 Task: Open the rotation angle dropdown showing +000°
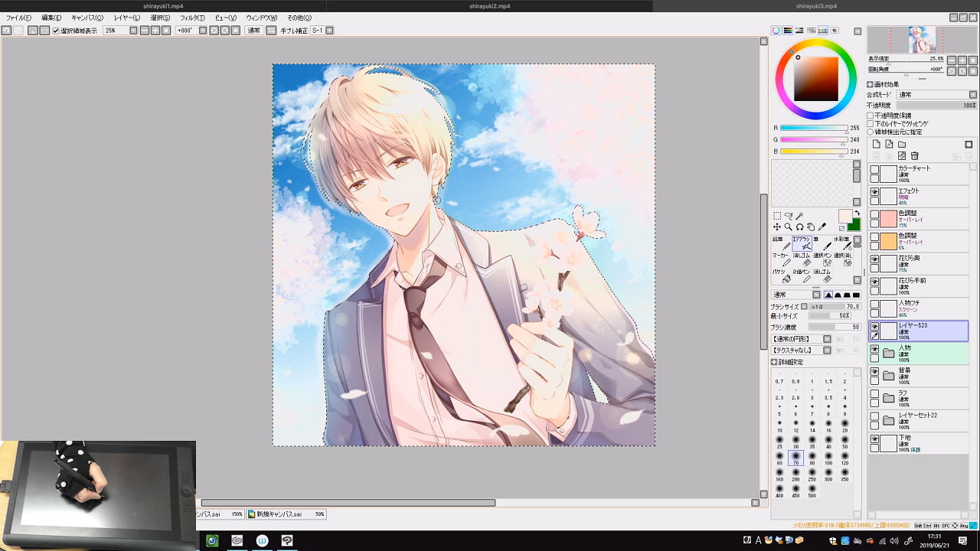[203, 31]
